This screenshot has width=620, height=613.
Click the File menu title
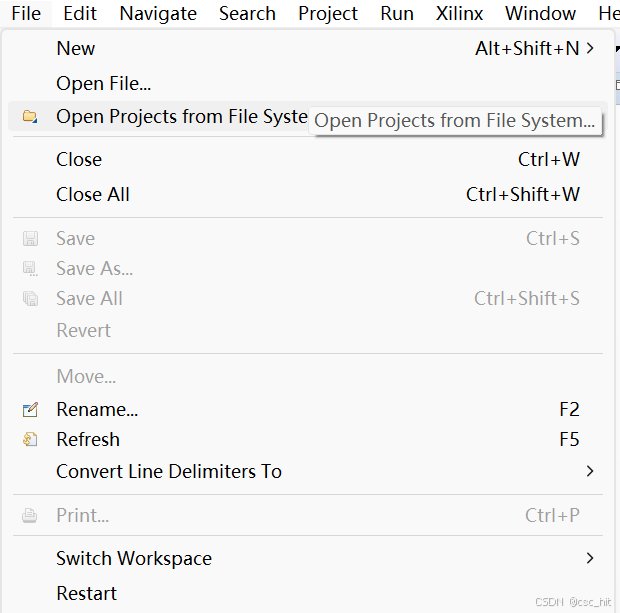(x=26, y=13)
